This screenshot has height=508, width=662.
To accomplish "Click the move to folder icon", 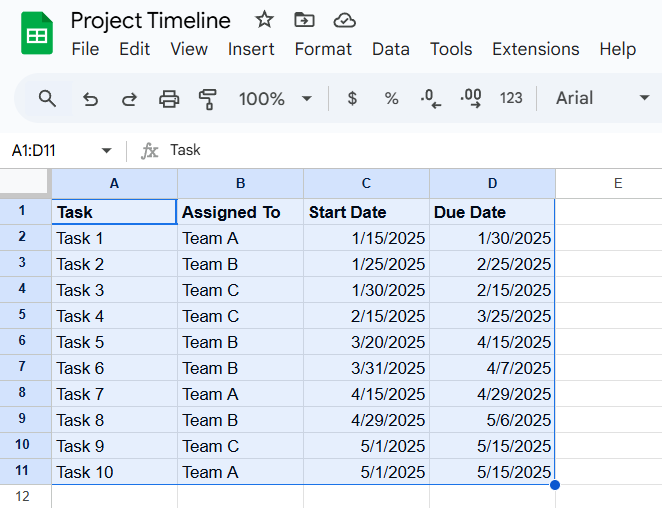I will [304, 20].
